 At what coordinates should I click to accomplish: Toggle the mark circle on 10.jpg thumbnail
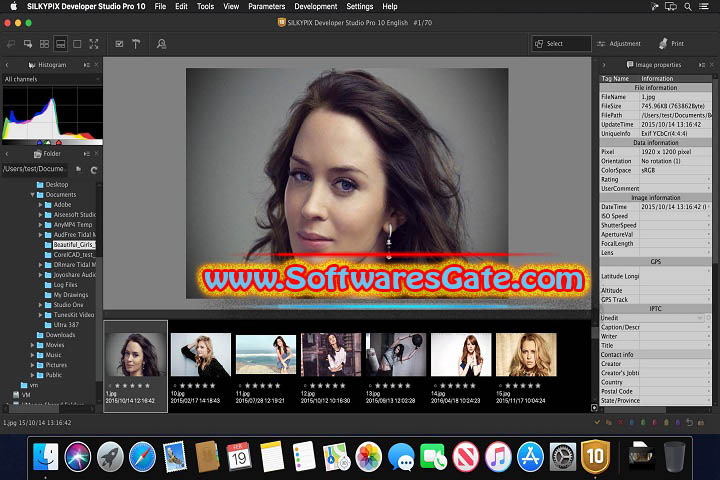tap(174, 386)
